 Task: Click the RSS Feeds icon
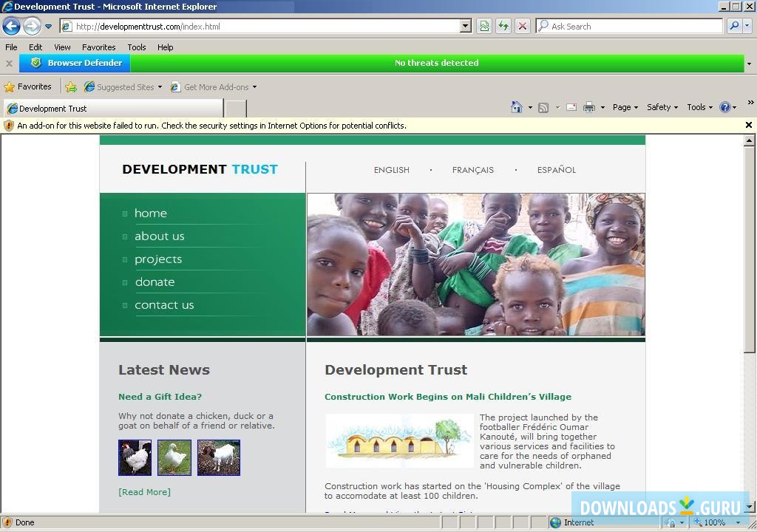tap(543, 108)
